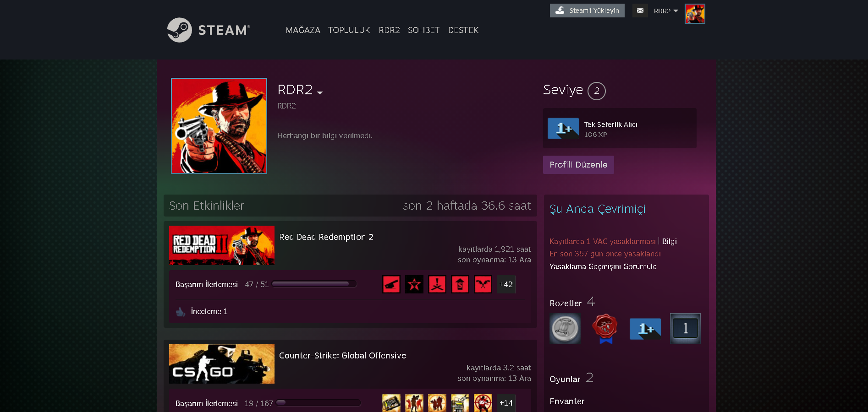Open the CS:GO game banner
Screen dimensions: 868x412
[222, 364]
